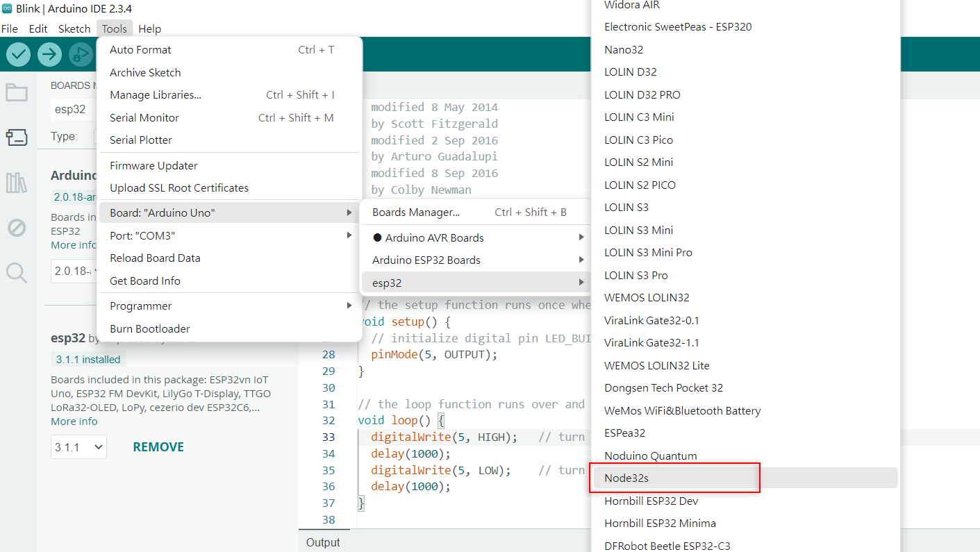The height and width of the screenshot is (552, 980).
Task: Select the Hornbill ESP32 Minima board
Action: pyautogui.click(x=744, y=523)
